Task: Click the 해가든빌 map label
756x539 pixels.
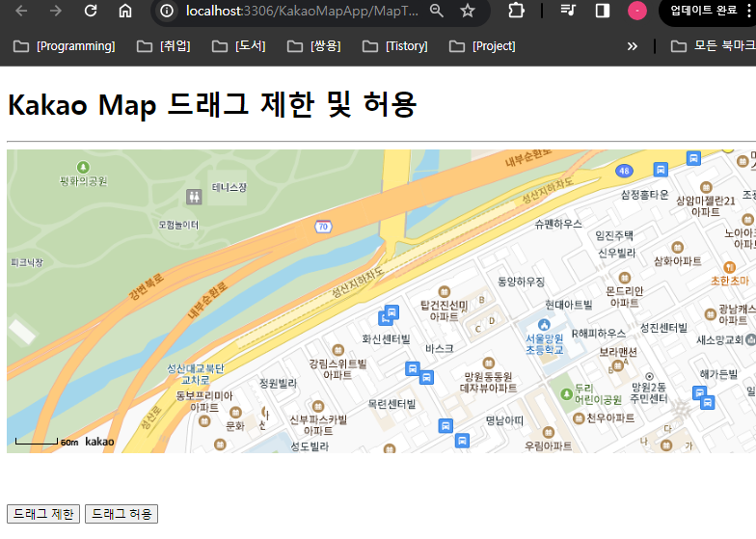Action: (718, 374)
